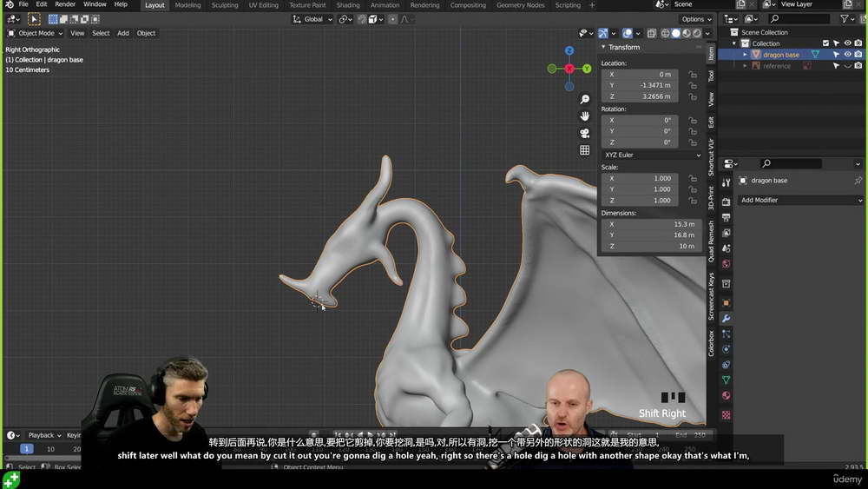Screen dimensions: 868x489
Task: Open the Quad Remesh sidebar tab
Action: click(711, 241)
